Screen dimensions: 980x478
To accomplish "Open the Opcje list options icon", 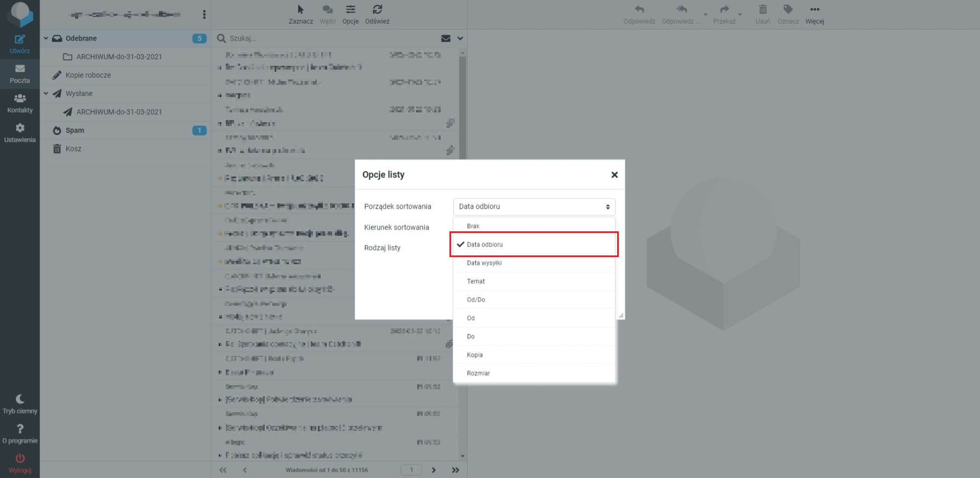I will [x=350, y=10].
